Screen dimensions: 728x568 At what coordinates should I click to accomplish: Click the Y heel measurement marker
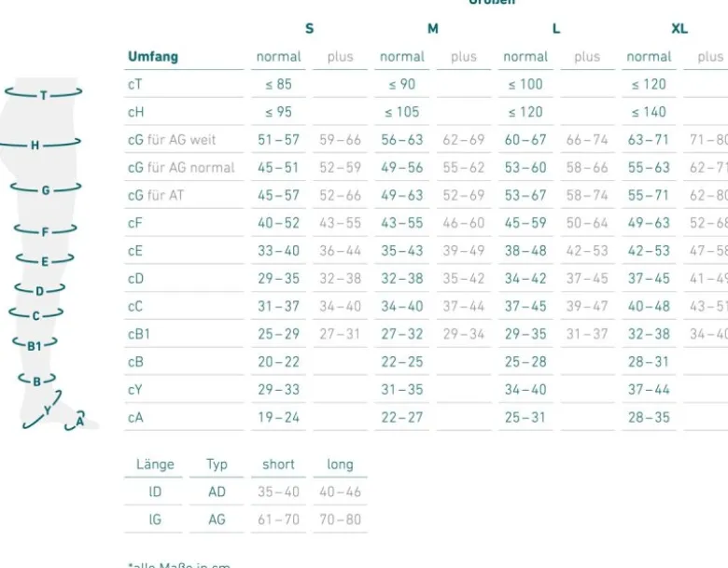pos(43,409)
